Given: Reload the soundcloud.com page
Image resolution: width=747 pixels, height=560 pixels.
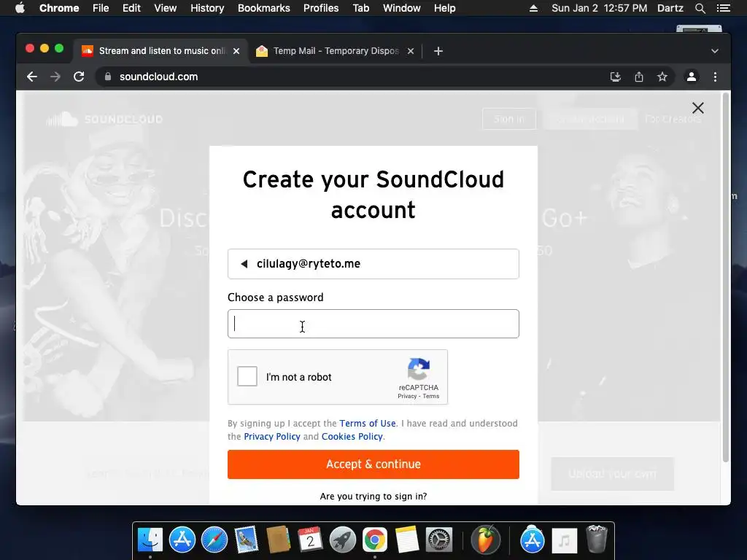Looking at the screenshot, I should point(79,77).
